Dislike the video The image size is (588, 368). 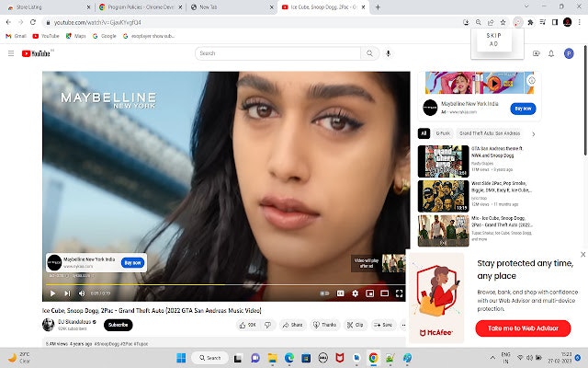point(267,325)
